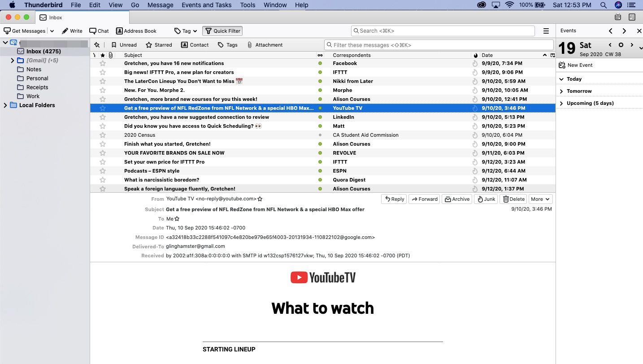Click the pin icon in quick filter bar

point(97,45)
